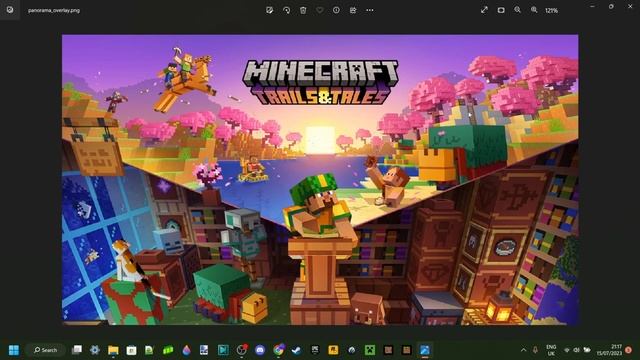Image resolution: width=640 pixels, height=360 pixels.
Task: Zoom out with the minus magnifier
Action: pyautogui.click(x=518, y=10)
